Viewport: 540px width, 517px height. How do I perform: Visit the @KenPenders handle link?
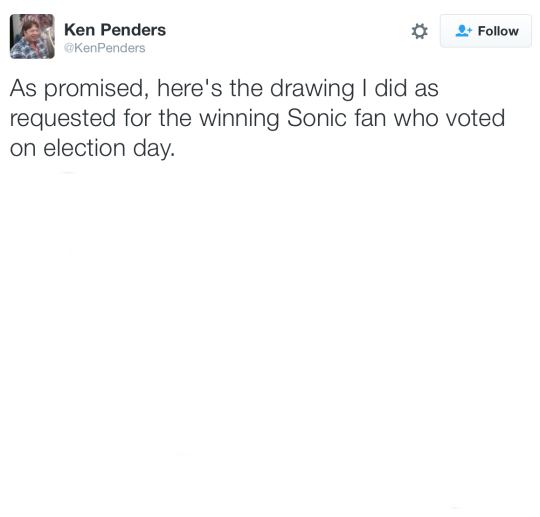(105, 48)
